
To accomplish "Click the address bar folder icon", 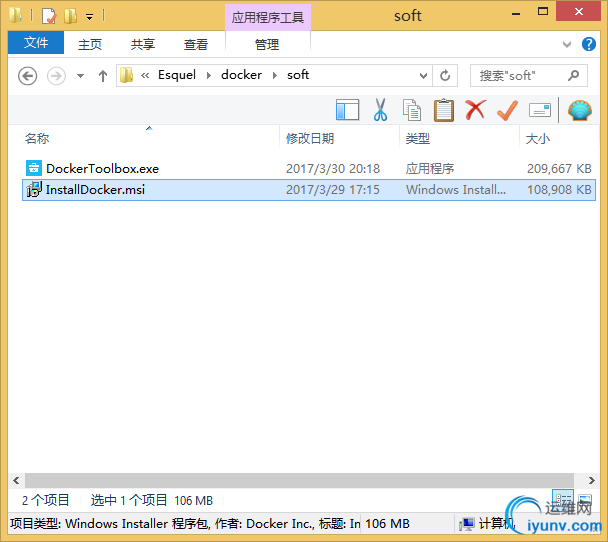I will [x=126, y=75].
